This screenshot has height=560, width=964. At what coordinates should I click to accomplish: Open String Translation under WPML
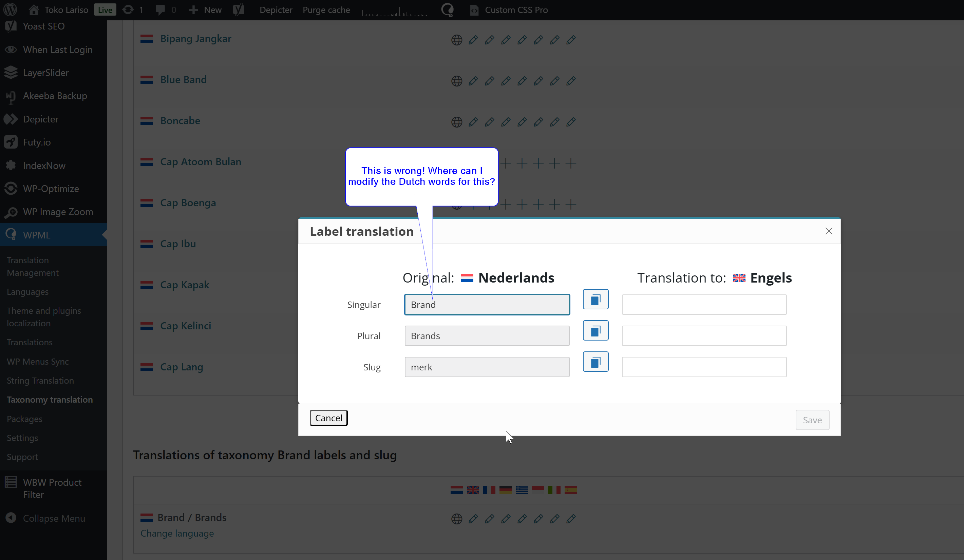(x=40, y=381)
